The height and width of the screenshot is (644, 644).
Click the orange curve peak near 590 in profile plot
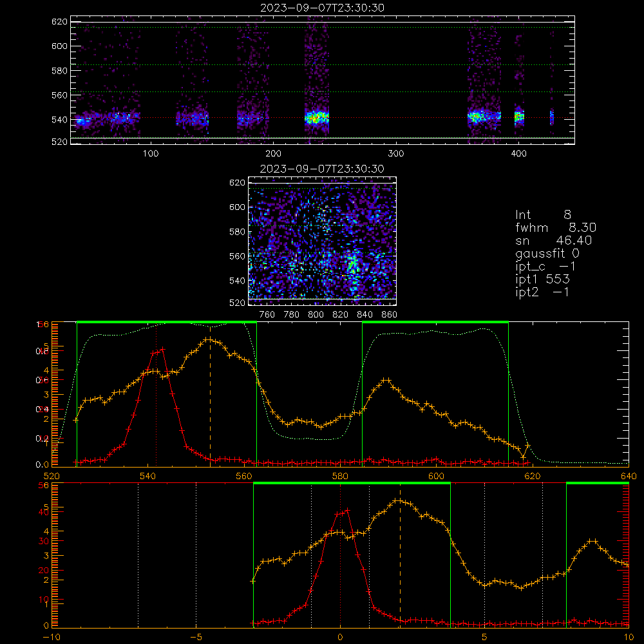click(x=386, y=381)
